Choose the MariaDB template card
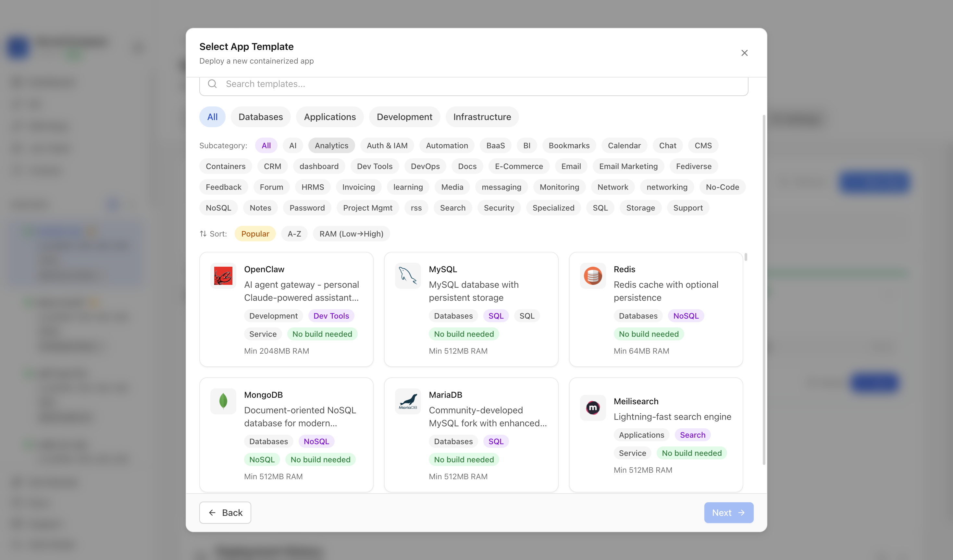This screenshot has height=560, width=953. pos(471,435)
